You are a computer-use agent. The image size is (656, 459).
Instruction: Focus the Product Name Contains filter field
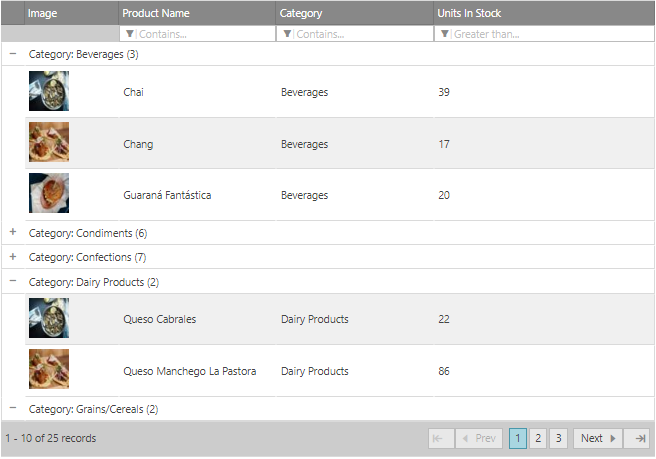[197, 34]
